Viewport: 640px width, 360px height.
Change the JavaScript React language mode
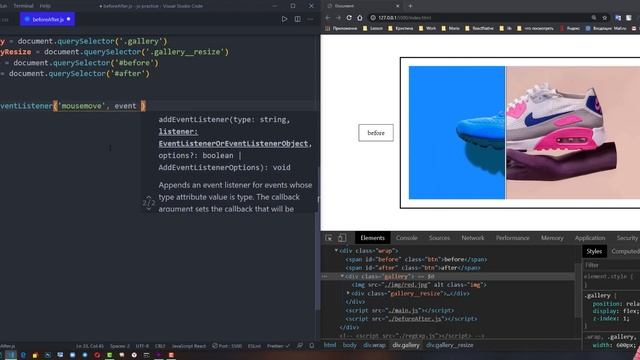(x=189, y=346)
